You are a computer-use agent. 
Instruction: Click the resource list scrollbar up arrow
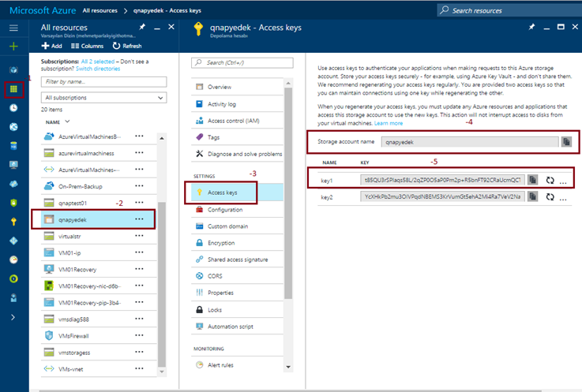pyautogui.click(x=162, y=138)
